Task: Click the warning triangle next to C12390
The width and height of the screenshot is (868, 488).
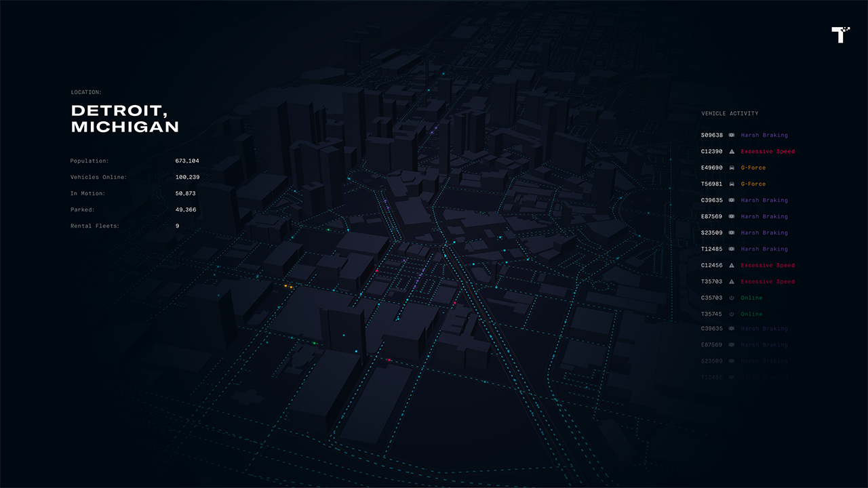Action: [x=732, y=152]
